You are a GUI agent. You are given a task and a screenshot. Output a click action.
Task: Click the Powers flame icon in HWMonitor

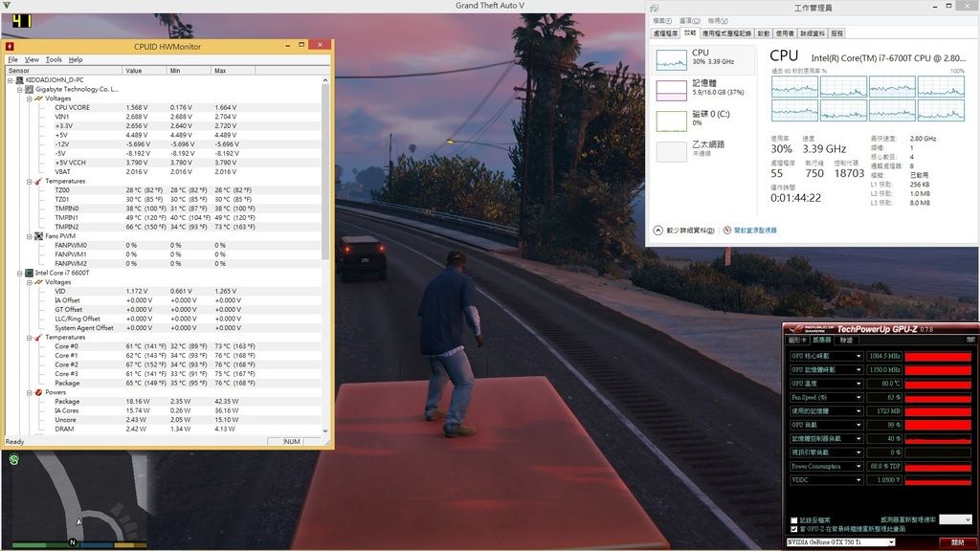[38, 392]
